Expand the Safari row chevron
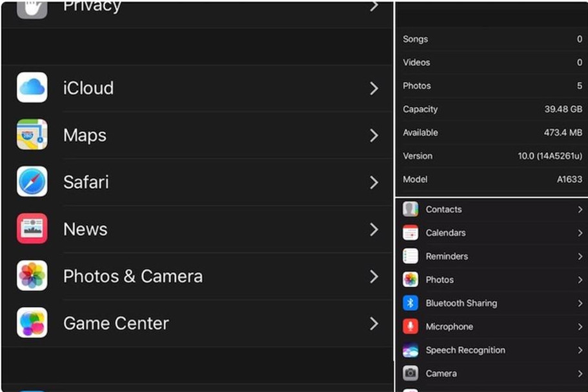Screen dimensions: 588x392 click(x=374, y=182)
